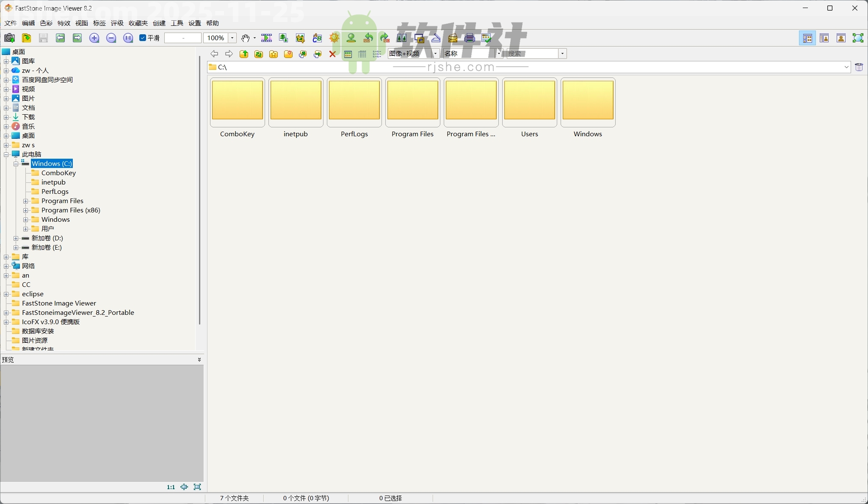The height and width of the screenshot is (504, 868).
Task: Click the up one level button
Action: tap(244, 54)
